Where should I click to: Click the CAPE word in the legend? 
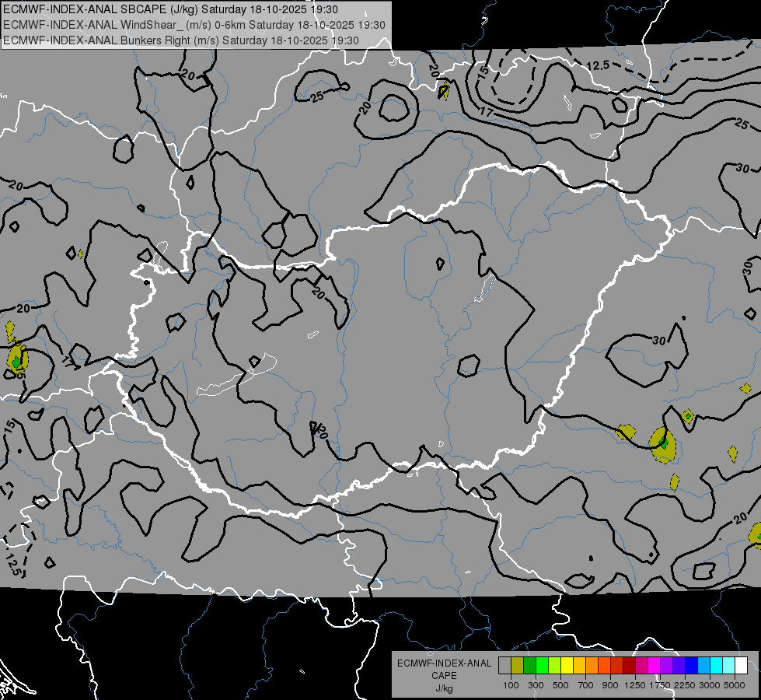(x=444, y=676)
